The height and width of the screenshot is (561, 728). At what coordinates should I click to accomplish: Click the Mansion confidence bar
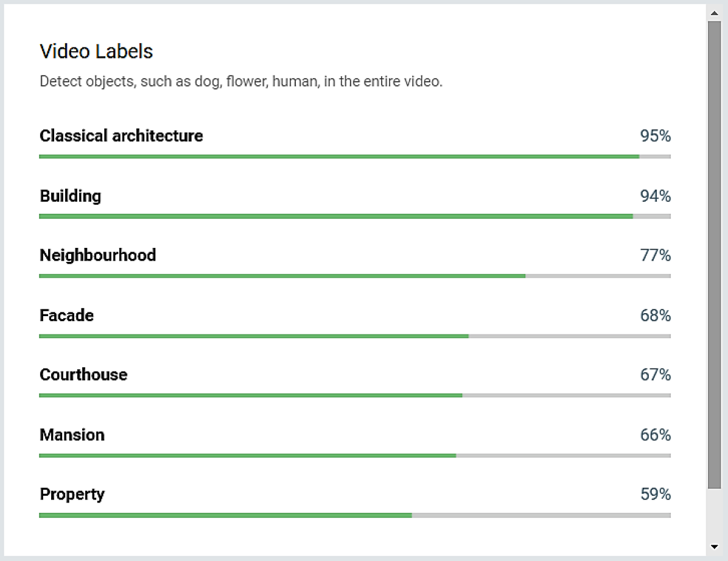(354, 456)
